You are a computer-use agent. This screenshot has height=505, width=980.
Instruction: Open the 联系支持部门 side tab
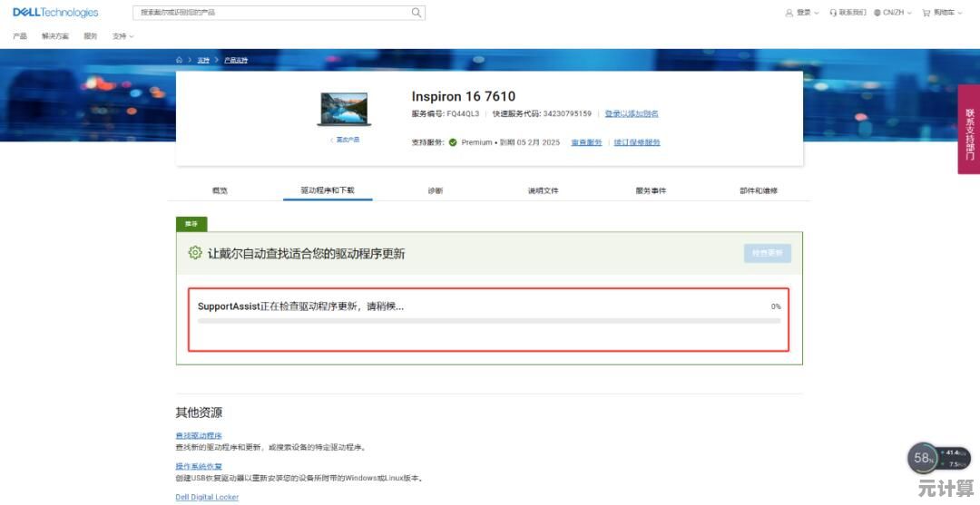point(969,130)
